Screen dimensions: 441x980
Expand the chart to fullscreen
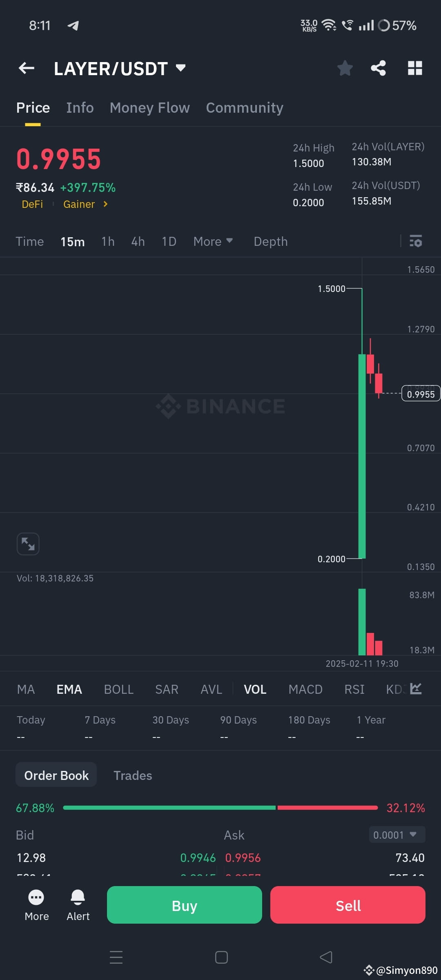(x=28, y=543)
